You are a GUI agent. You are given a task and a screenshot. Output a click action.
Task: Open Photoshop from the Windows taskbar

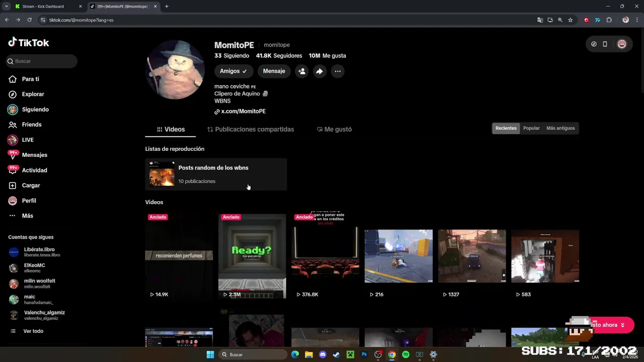(x=364, y=354)
